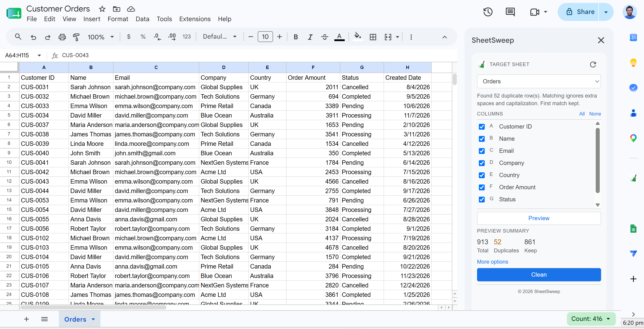Open version history clock icon
644x329 pixels.
click(488, 12)
